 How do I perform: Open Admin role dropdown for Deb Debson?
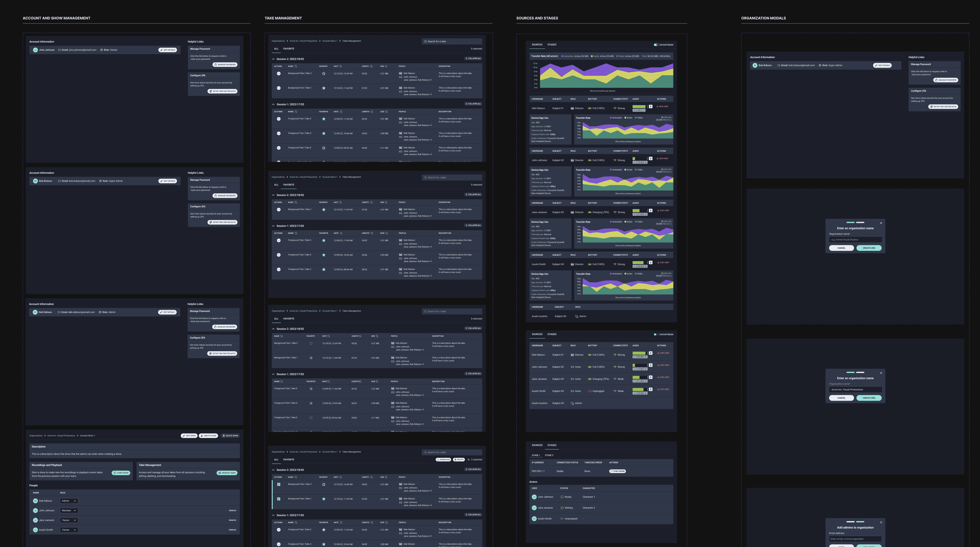coord(69,501)
